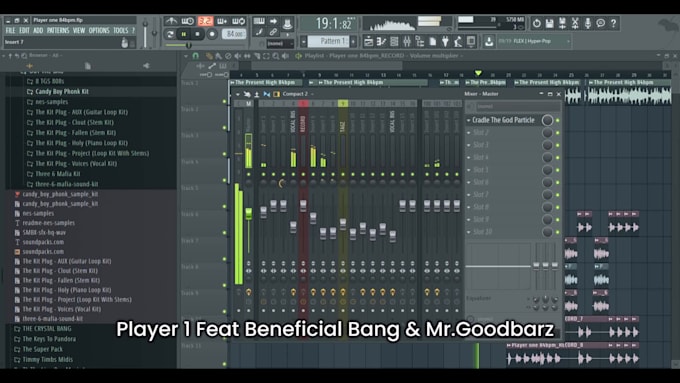Toggle the playlist magnet snap icon
This screenshot has width=680, height=383.
(x=196, y=56)
